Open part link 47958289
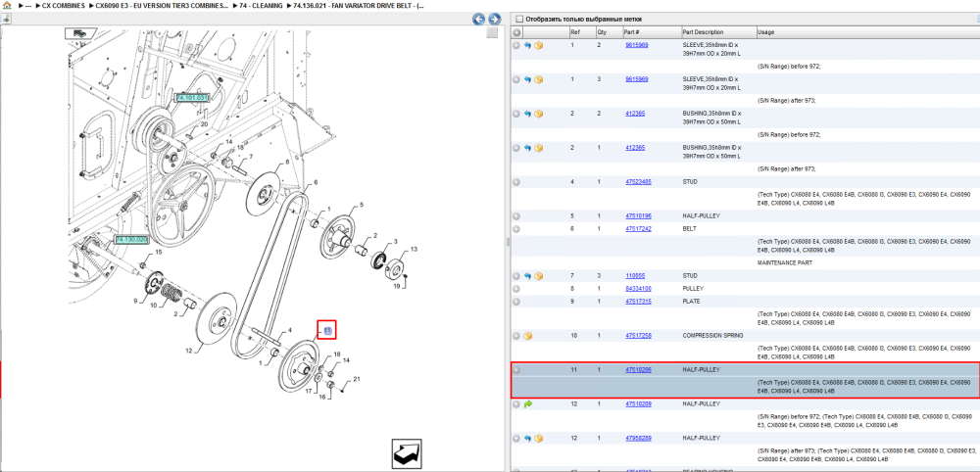Viewport: 980px width, 472px height. (638, 439)
